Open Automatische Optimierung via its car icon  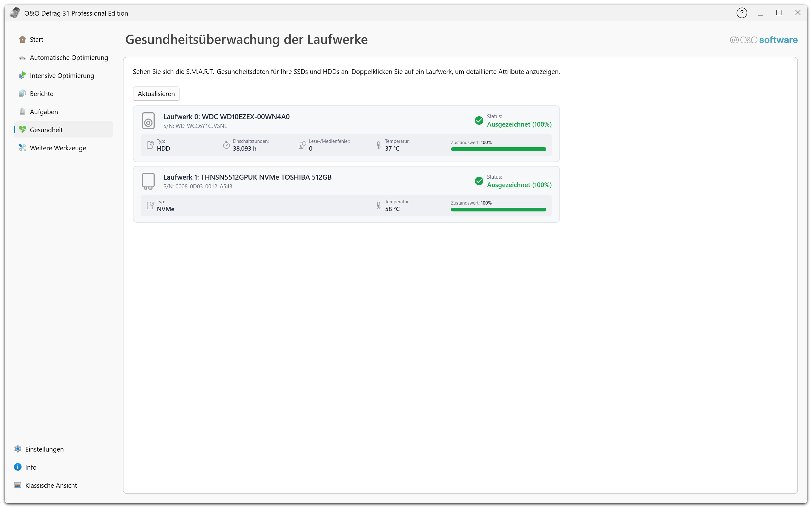(x=22, y=57)
